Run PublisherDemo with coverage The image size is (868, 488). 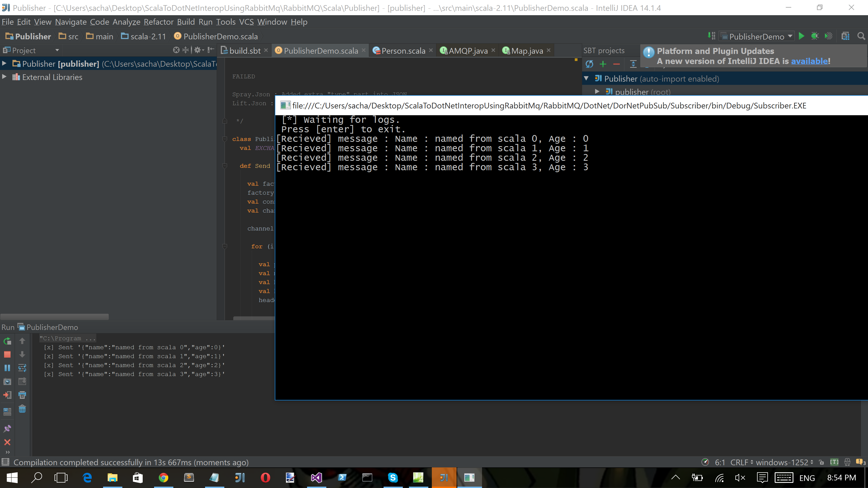(x=828, y=36)
